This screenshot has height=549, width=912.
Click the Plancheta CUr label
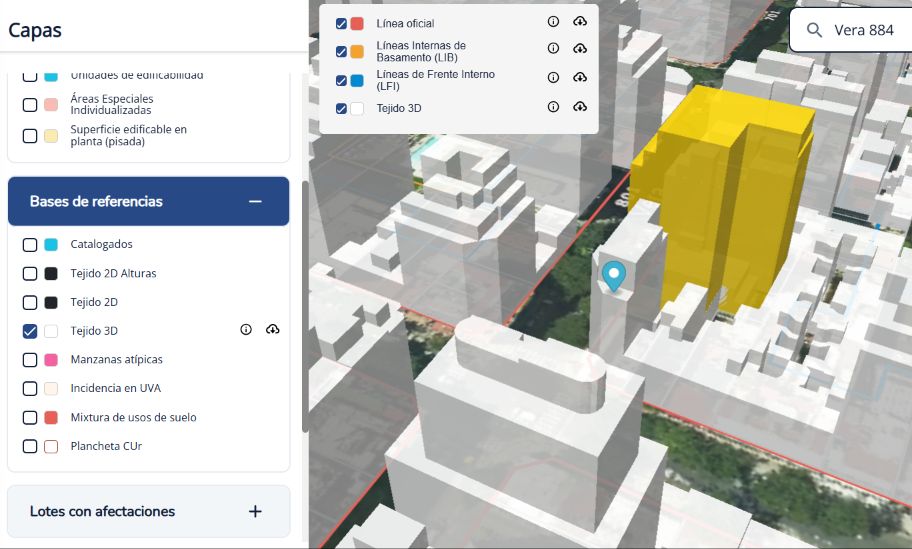[x=106, y=446]
